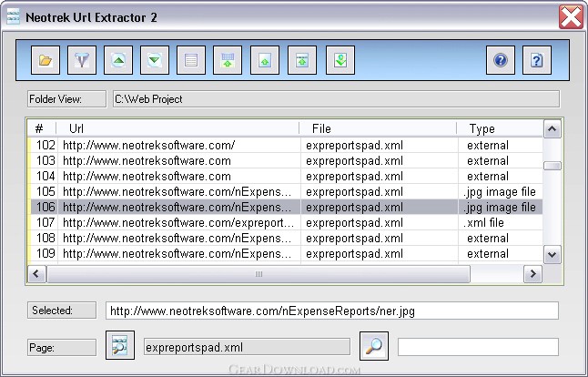This screenshot has height=377, width=588.
Task: Click the header-bar page with green up arrow icon
Action: tap(302, 60)
